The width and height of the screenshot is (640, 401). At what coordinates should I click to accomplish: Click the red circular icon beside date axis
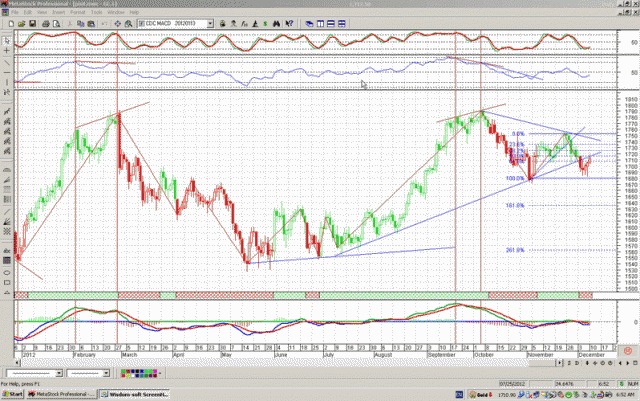click(x=627, y=351)
